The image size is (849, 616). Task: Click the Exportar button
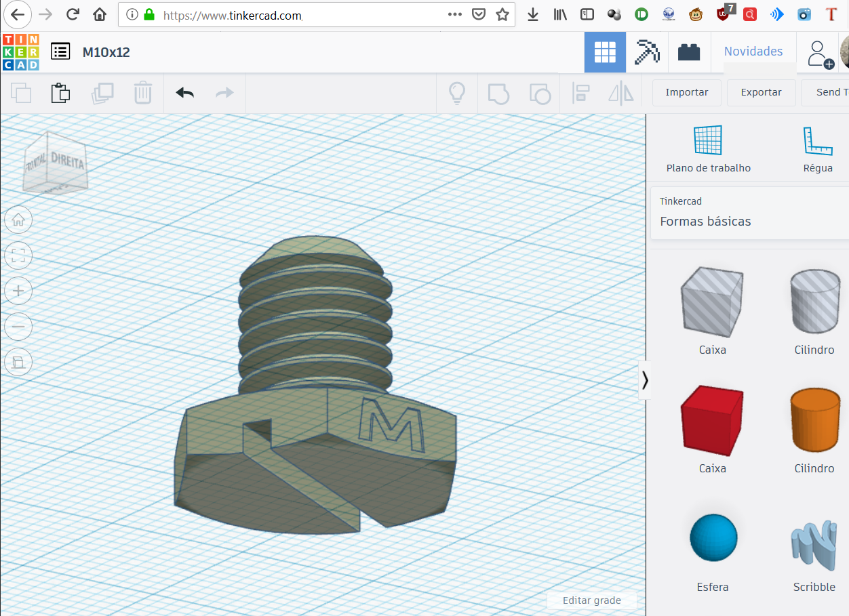pyautogui.click(x=761, y=93)
